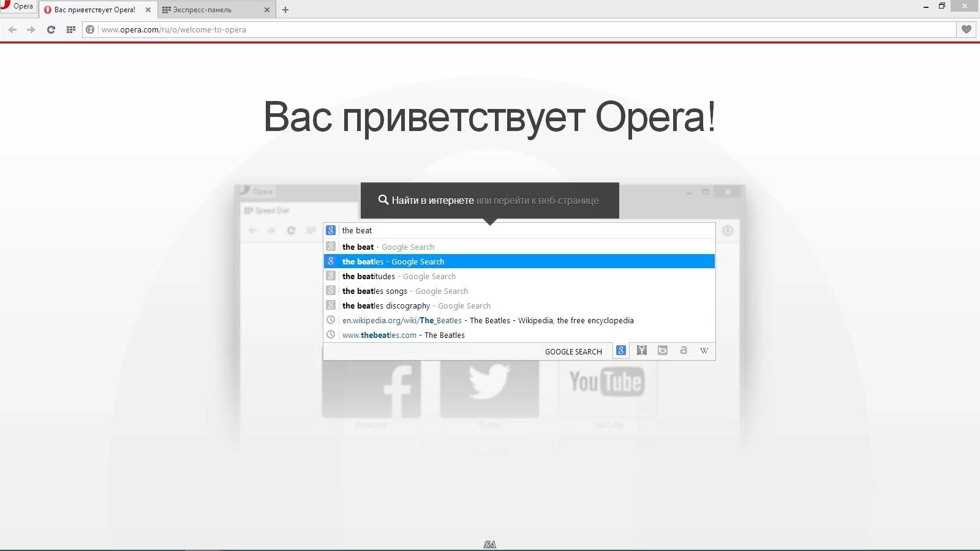This screenshot has width=980, height=551.
Task: Restore down the Opera browser window
Action: click(942, 6)
